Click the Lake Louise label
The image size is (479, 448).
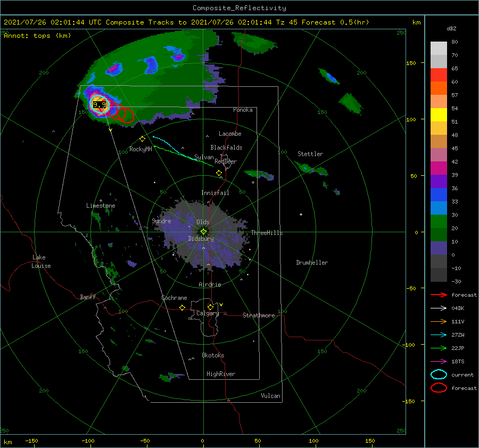click(42, 262)
